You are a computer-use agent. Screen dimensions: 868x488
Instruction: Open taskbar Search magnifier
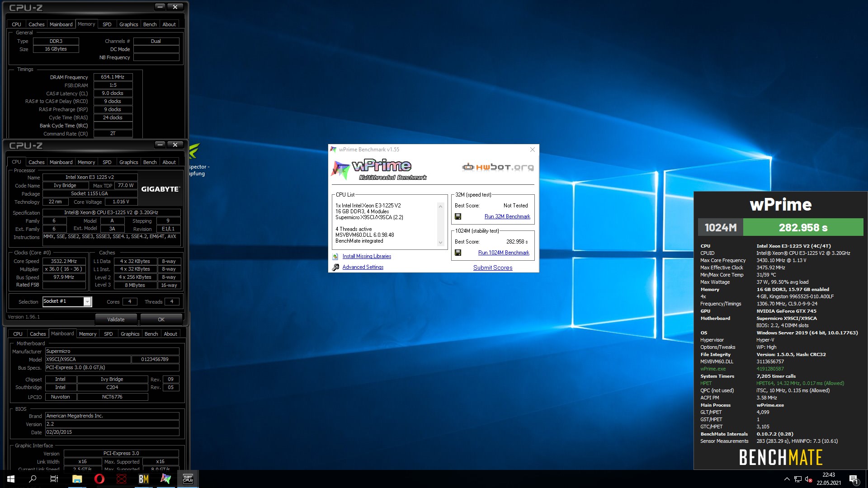pyautogui.click(x=33, y=479)
